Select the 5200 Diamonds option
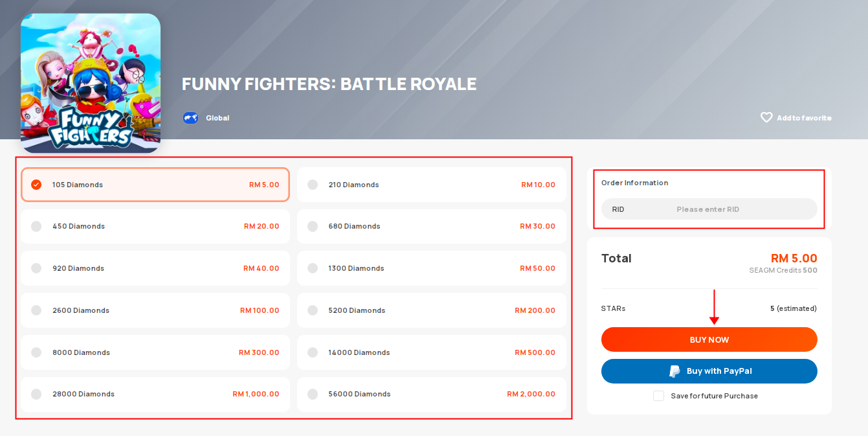 click(432, 310)
